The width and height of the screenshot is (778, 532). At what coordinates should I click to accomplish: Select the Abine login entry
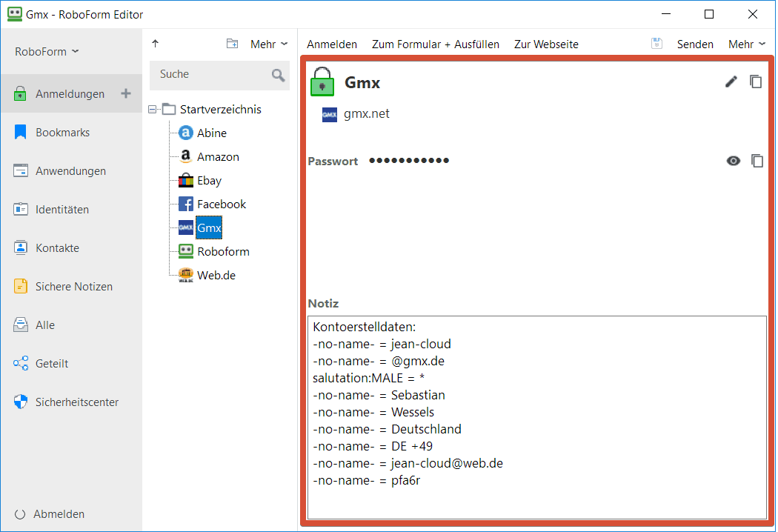[x=212, y=133]
